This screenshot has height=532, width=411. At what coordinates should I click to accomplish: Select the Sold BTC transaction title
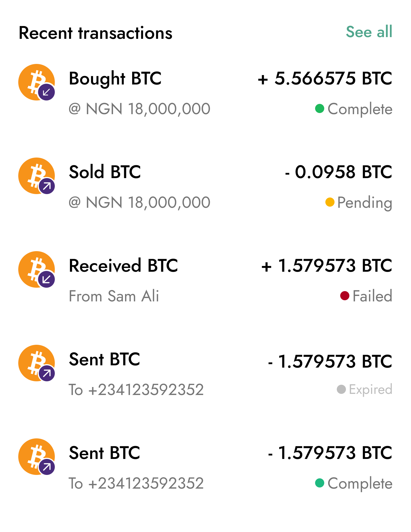[105, 172]
